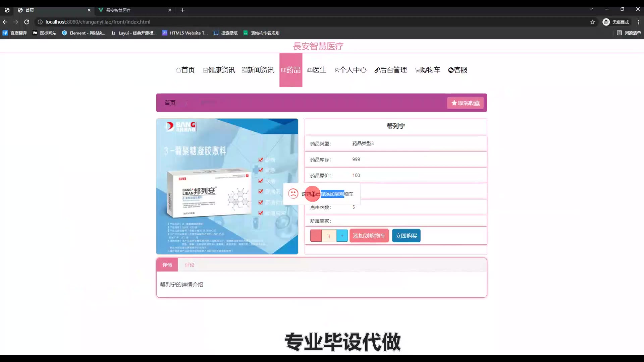
Task: Switch to the 详情 tab
Action: pyautogui.click(x=167, y=265)
